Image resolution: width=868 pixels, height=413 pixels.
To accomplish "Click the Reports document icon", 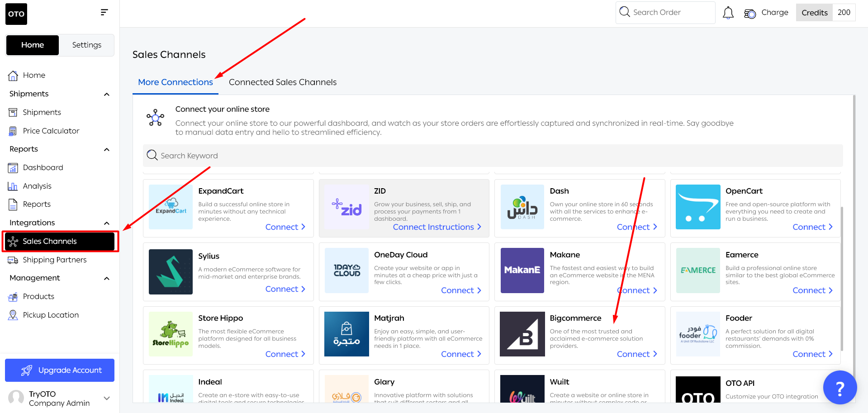I will pyautogui.click(x=13, y=204).
